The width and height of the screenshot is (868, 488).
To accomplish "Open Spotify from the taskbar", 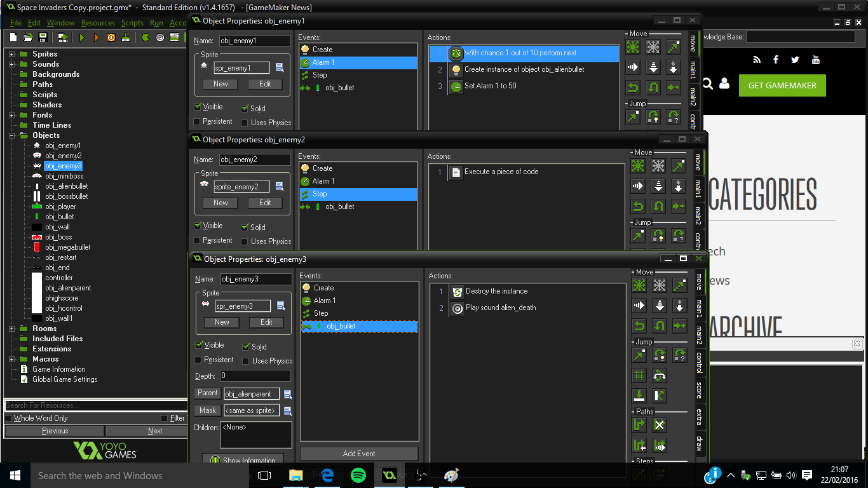I will (358, 475).
